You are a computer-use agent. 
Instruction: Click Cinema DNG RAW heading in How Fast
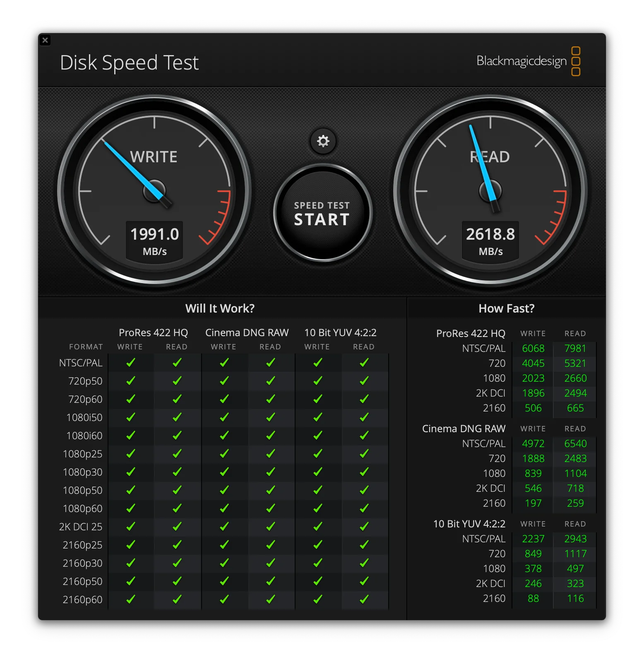click(x=464, y=429)
